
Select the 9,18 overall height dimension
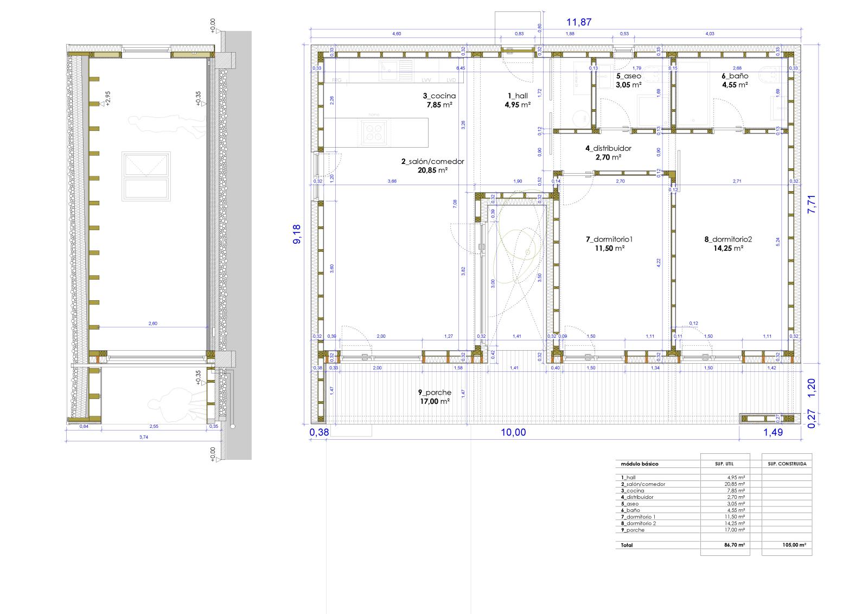pos(297,234)
